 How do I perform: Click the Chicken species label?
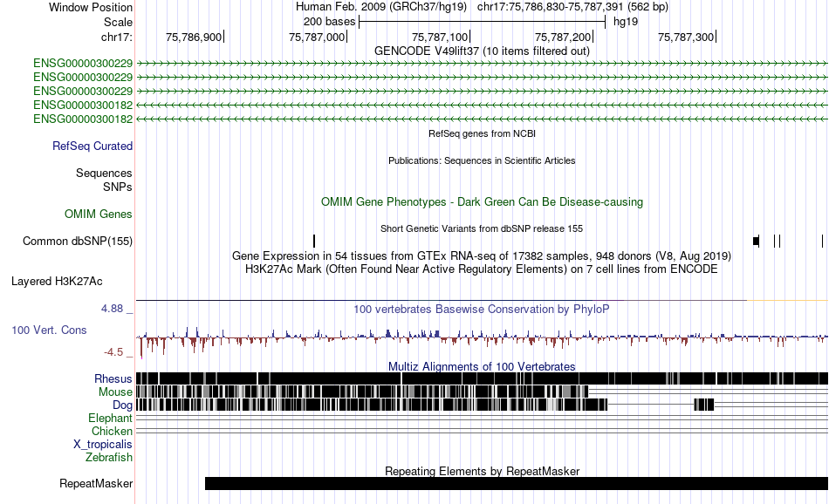[112, 431]
